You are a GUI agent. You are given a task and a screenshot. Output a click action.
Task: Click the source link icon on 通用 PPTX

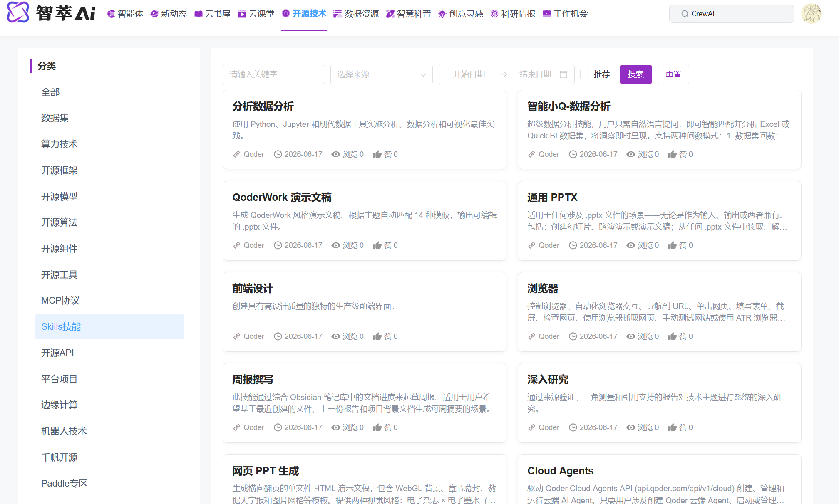point(531,245)
